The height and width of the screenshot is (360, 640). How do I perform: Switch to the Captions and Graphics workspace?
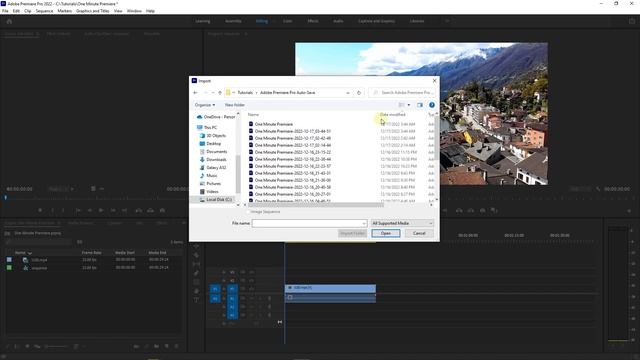pos(376,21)
